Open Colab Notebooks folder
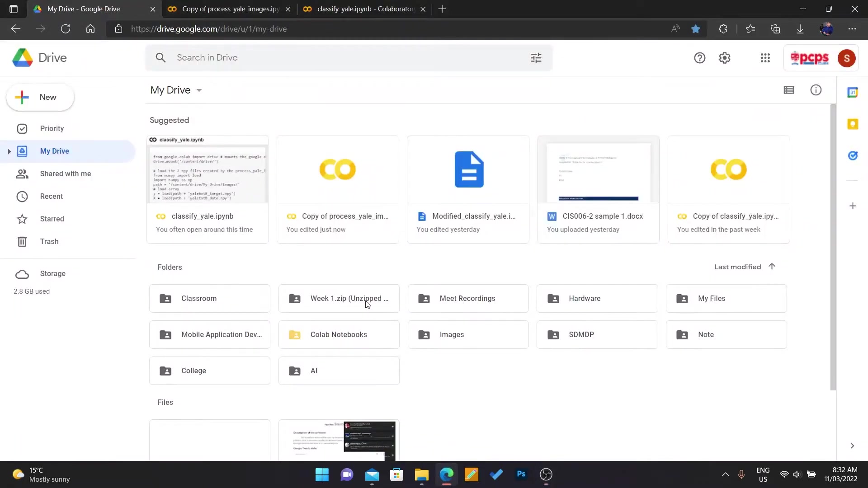This screenshot has width=868, height=488. point(339,335)
